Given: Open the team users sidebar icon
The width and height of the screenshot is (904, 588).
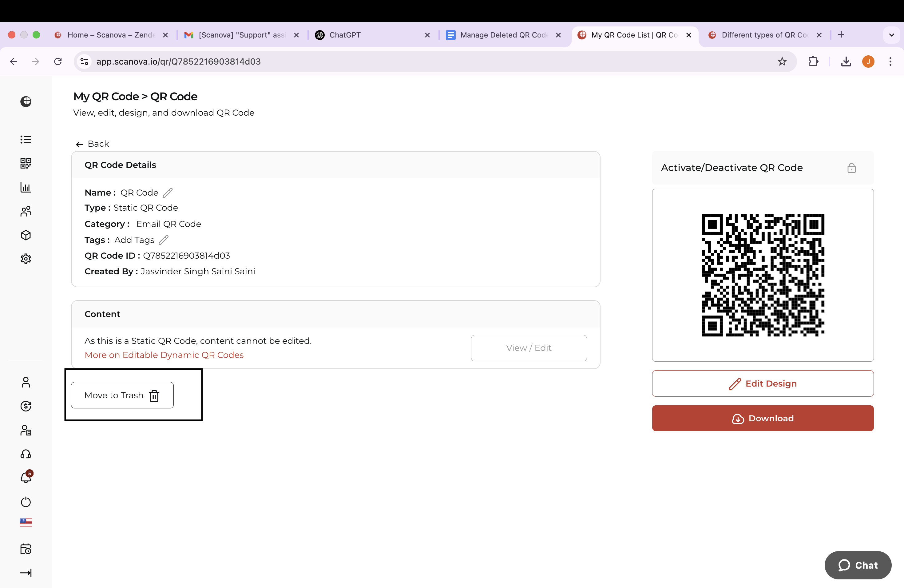Looking at the screenshot, I should click(x=26, y=211).
